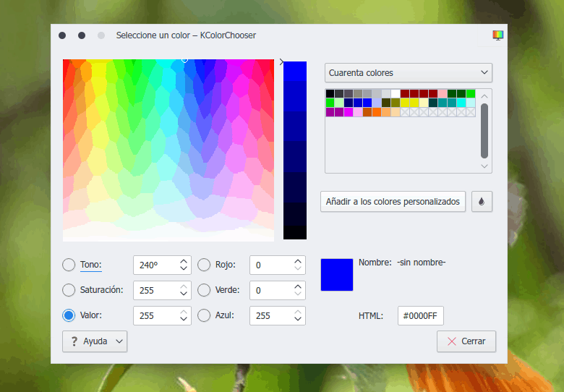The image size is (564, 392).
Task: Open the Cuarenta colores palette dropdown
Action: tap(409, 73)
